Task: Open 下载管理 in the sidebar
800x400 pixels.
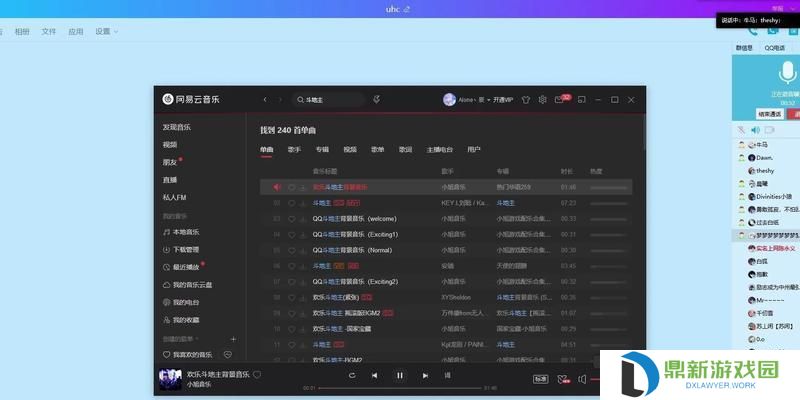Action: (x=181, y=249)
